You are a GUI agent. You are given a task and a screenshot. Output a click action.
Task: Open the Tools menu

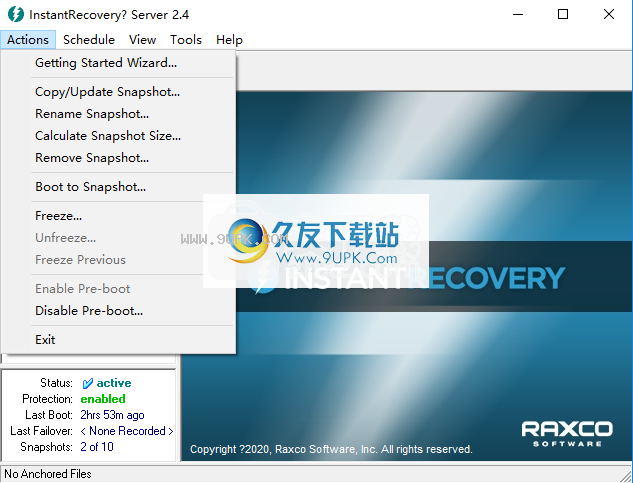point(186,40)
